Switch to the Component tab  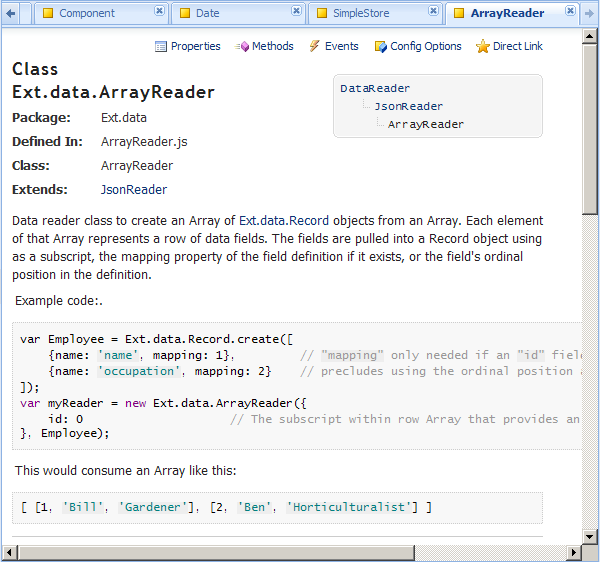click(x=87, y=13)
